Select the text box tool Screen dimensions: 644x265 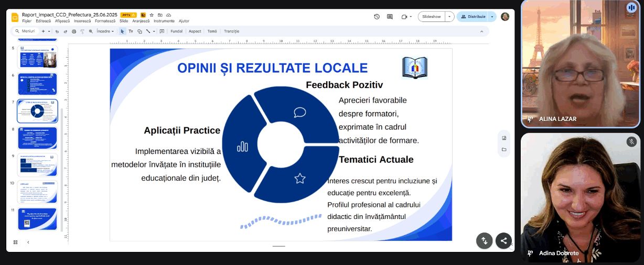pos(131,31)
